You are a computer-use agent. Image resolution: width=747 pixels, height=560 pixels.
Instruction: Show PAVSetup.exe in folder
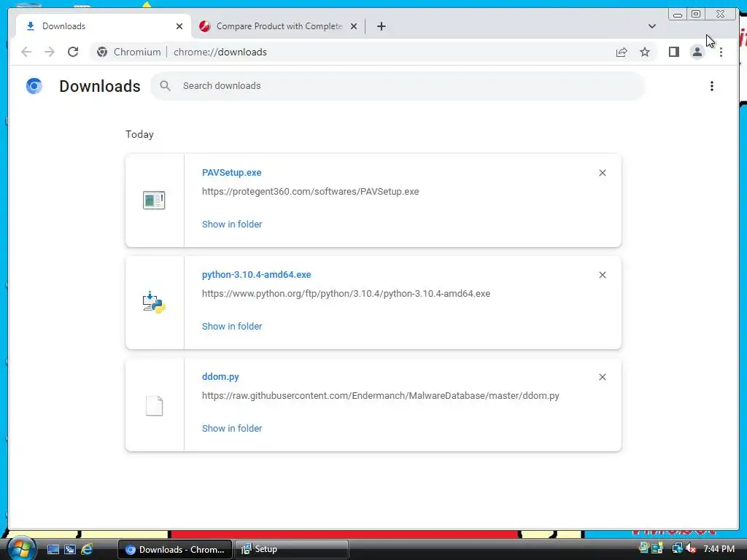pyautogui.click(x=232, y=225)
